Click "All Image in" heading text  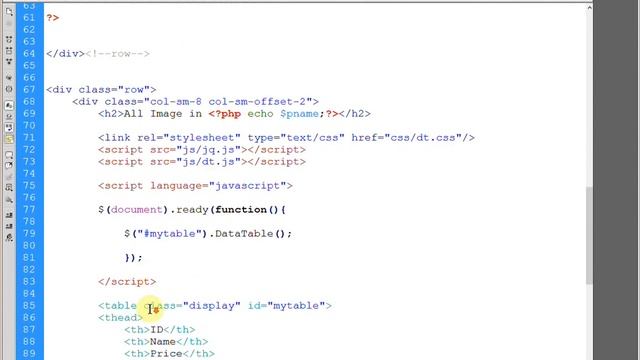[x=163, y=114]
